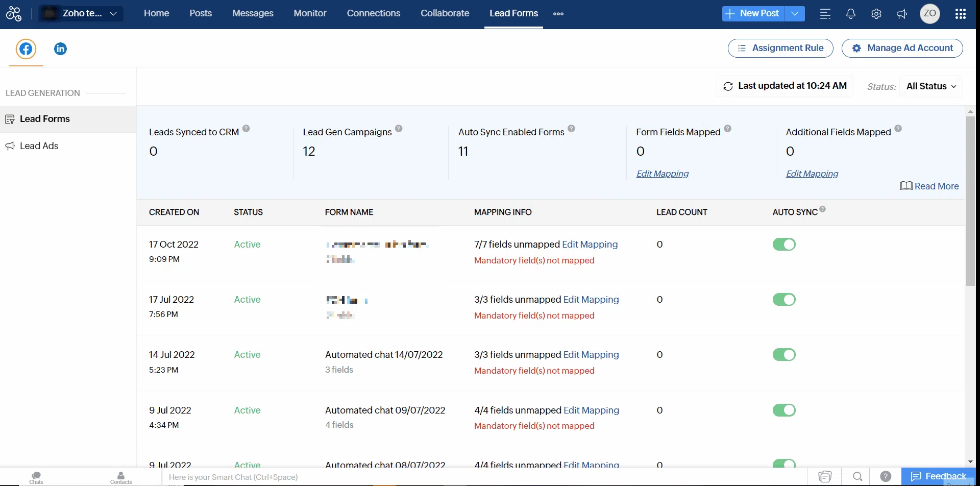The height and width of the screenshot is (486, 980).
Task: Open the search icon in bottom bar
Action: [857, 476]
